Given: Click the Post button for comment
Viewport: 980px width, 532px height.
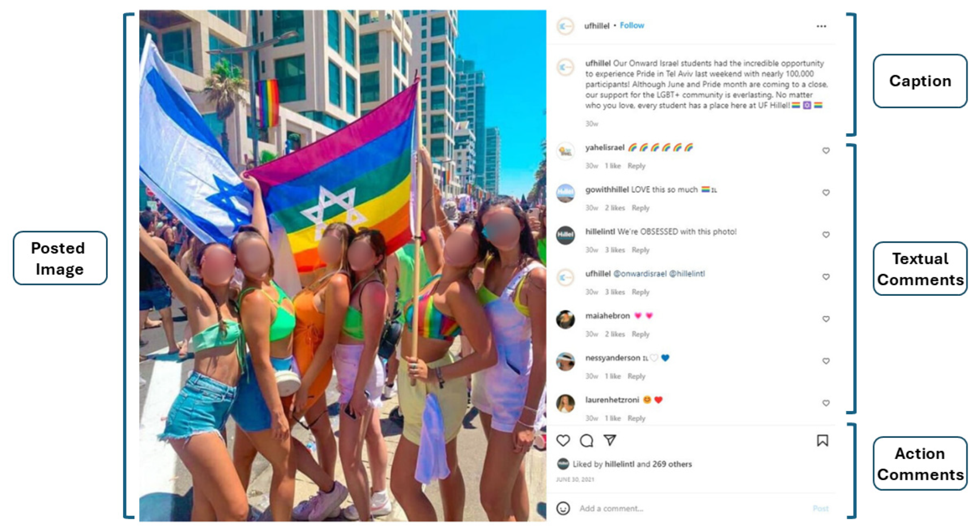Looking at the screenshot, I should 820,508.
